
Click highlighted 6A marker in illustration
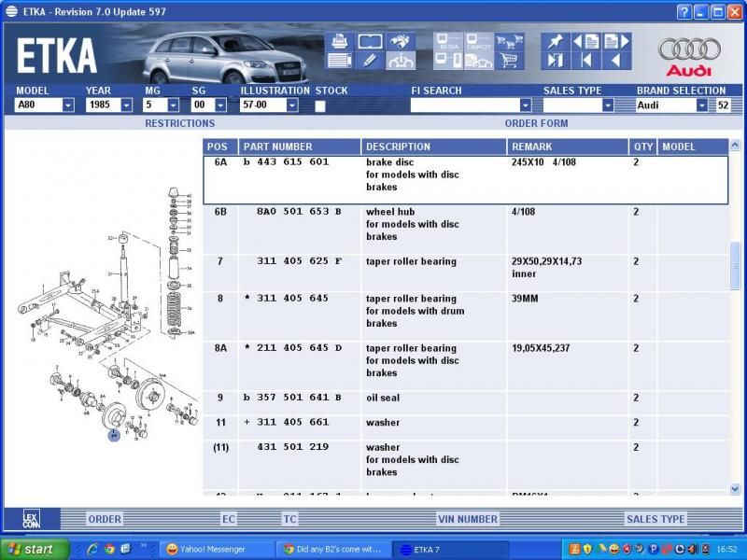(114, 435)
